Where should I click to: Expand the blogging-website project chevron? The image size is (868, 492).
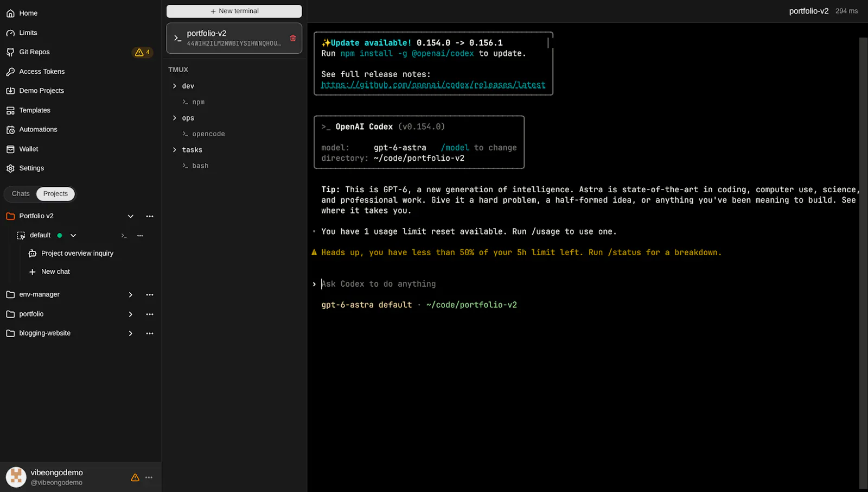(x=131, y=333)
